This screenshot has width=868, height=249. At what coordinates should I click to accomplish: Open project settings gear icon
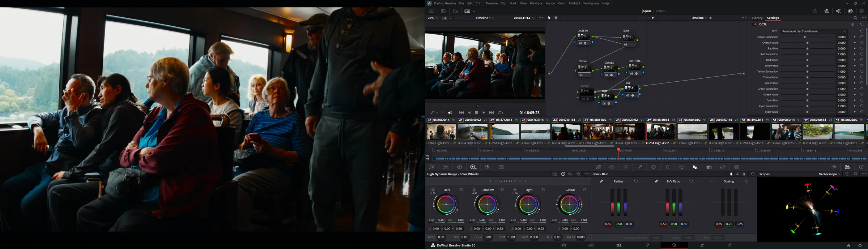coord(860,245)
